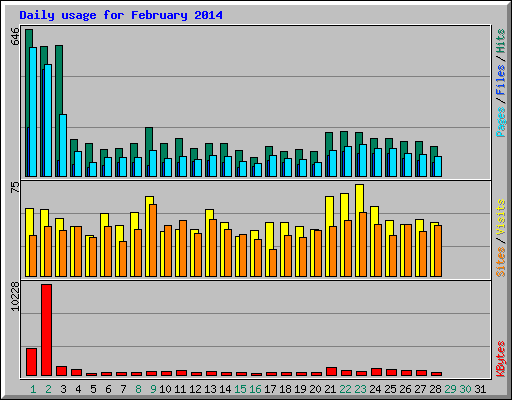512x400 pixels.
Task: Click the 75 sites scale label
Action: pyautogui.click(x=15, y=187)
